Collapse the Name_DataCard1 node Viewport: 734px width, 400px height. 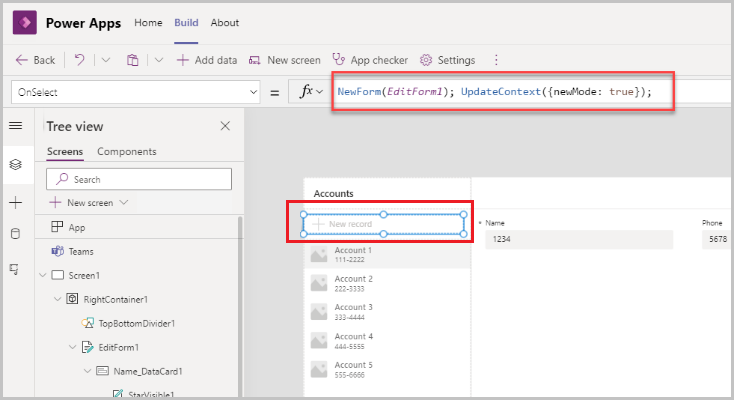pos(88,371)
